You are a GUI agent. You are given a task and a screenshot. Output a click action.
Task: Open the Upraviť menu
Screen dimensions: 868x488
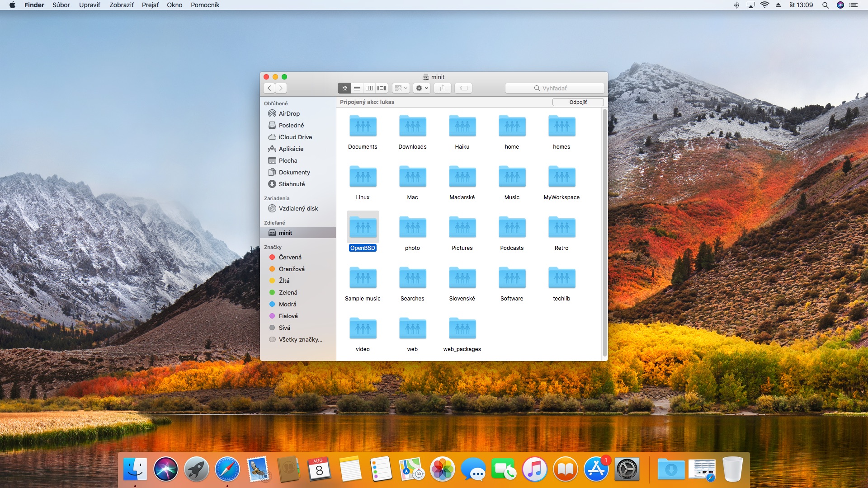click(x=90, y=5)
